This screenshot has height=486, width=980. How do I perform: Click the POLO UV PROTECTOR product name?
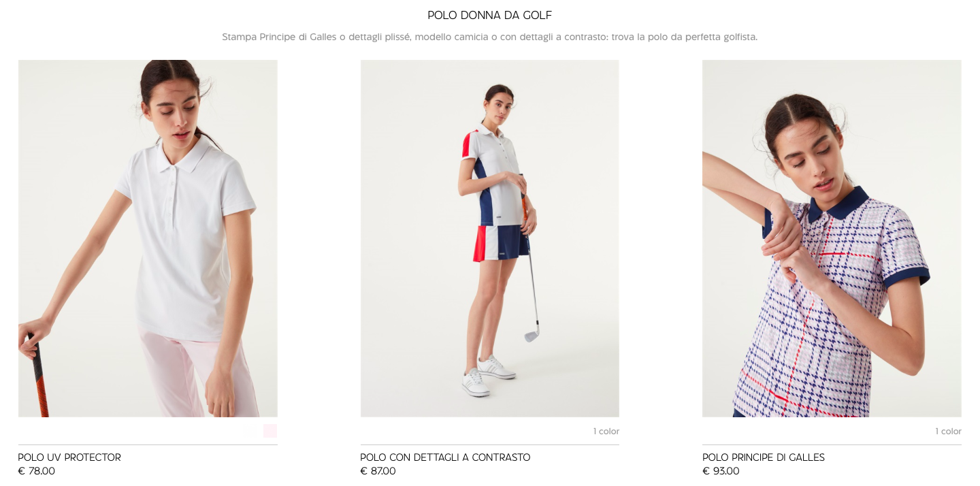click(x=69, y=457)
